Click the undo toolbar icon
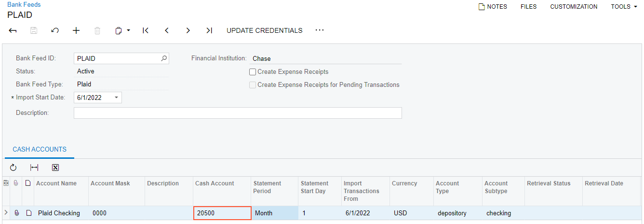Screen dimensions: 644x224 [x=55, y=30]
